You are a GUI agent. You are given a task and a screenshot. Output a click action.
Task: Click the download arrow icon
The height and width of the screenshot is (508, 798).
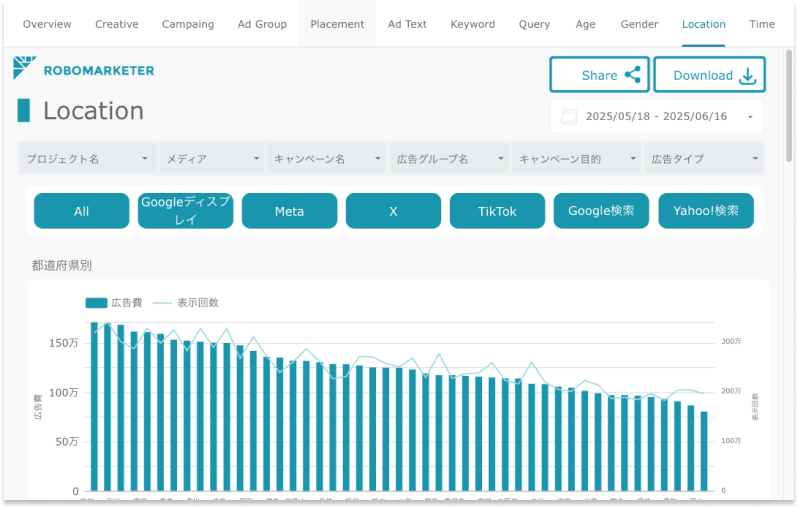747,76
